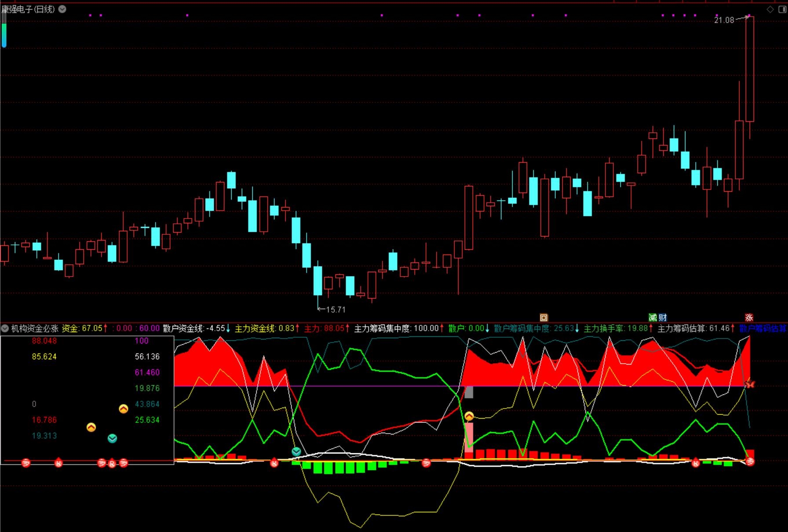
Task: Click R marker between two 多 markers
Action: [x=112, y=463]
